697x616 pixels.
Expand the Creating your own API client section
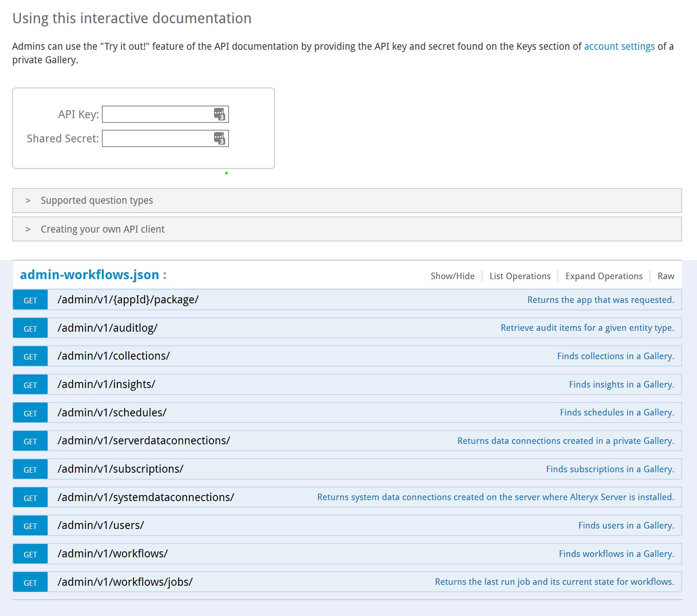click(x=102, y=229)
